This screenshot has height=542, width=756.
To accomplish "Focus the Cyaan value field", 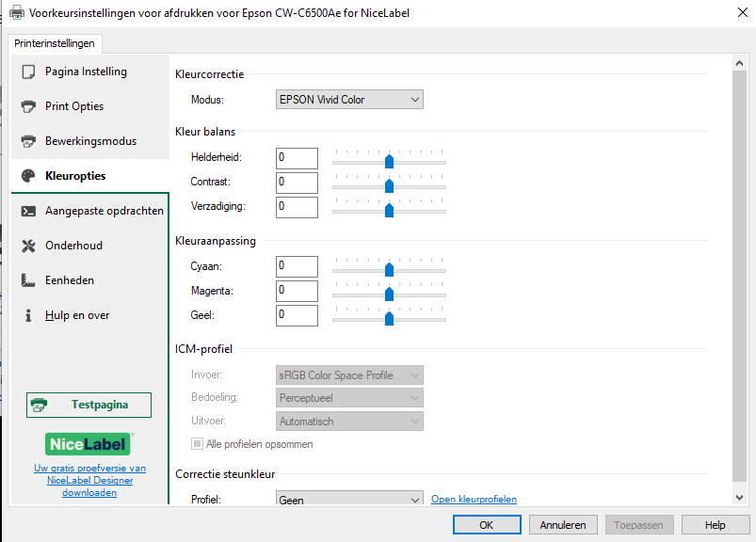I will (x=297, y=267).
